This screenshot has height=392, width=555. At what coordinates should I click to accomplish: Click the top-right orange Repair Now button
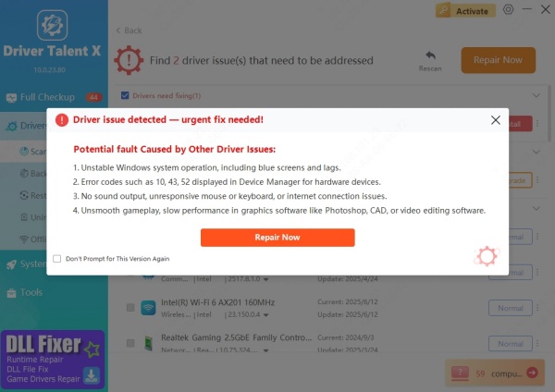pyautogui.click(x=498, y=60)
